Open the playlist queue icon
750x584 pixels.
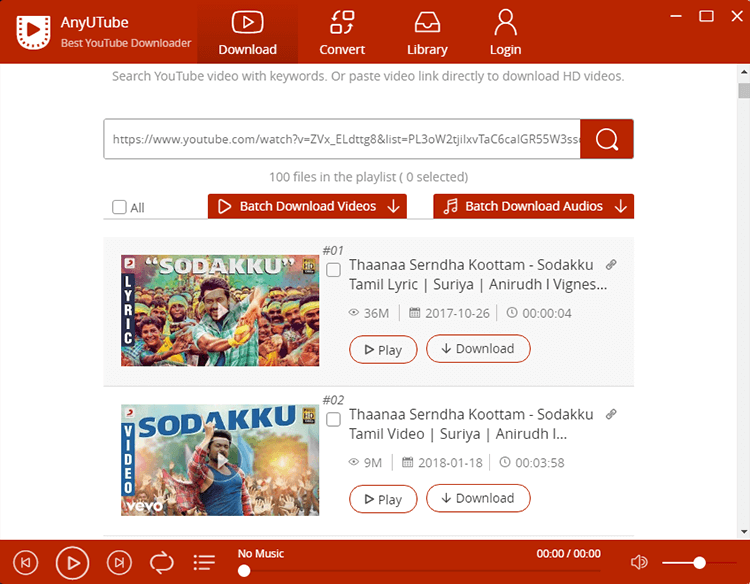[x=204, y=562]
